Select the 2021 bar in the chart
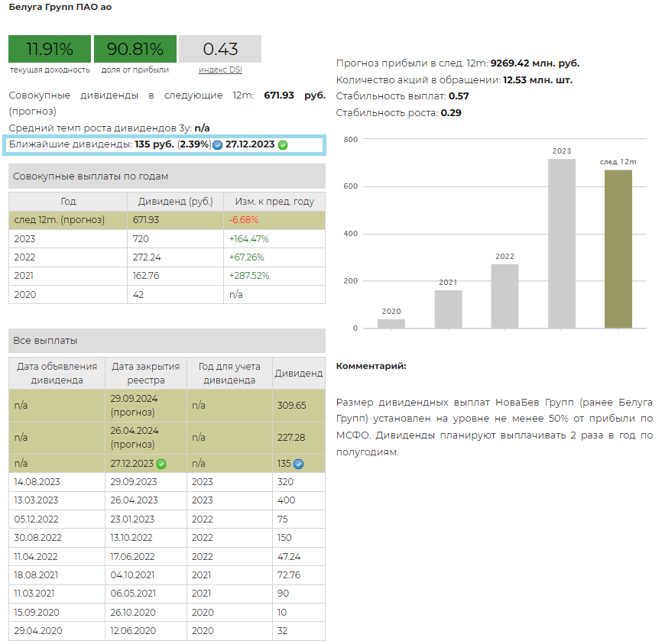This screenshot has width=665, height=644. [448, 309]
